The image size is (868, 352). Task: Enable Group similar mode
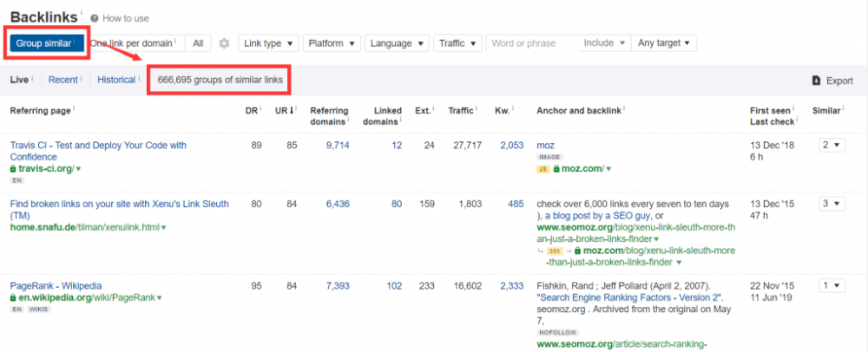click(47, 42)
